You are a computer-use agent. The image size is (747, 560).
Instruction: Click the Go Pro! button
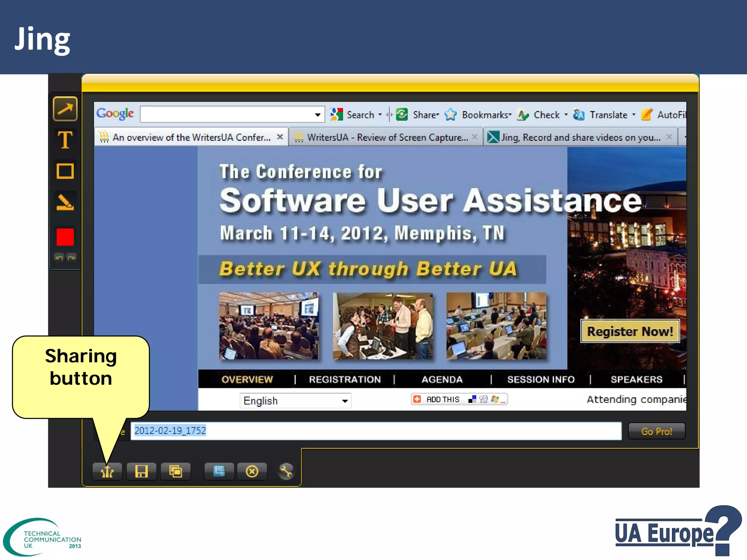click(x=657, y=431)
